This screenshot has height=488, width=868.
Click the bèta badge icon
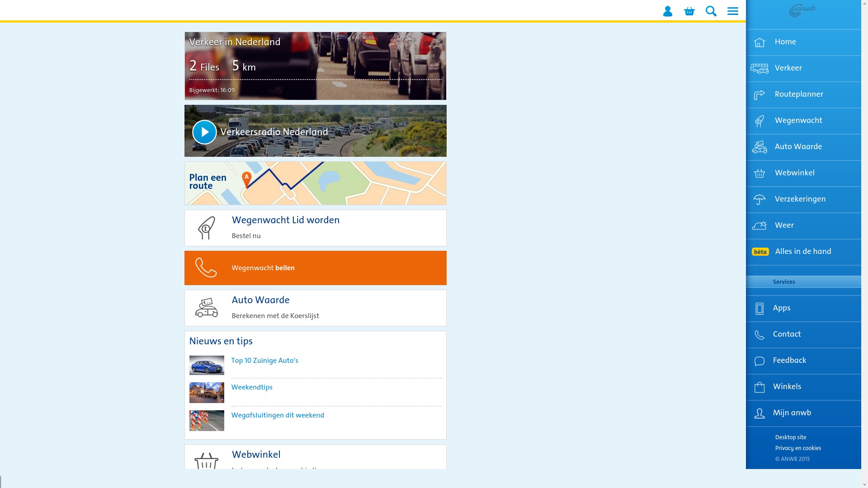tap(760, 252)
